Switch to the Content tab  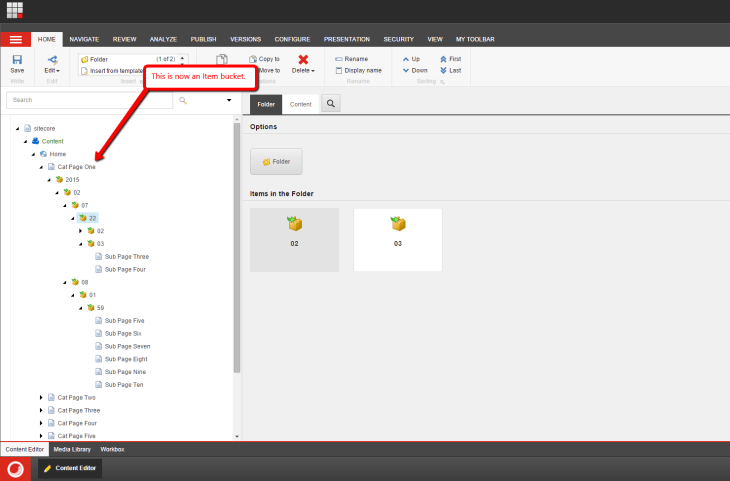(300, 103)
